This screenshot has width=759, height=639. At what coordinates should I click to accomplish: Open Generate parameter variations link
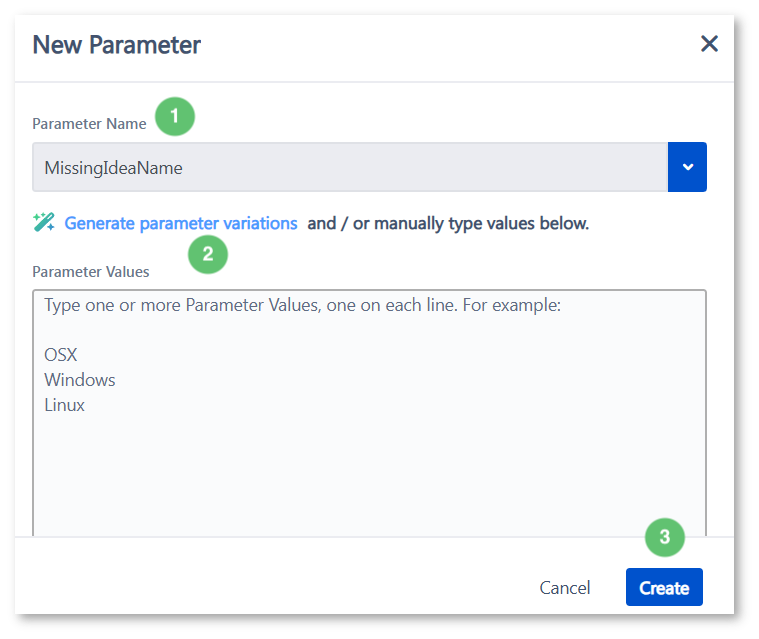(x=181, y=223)
